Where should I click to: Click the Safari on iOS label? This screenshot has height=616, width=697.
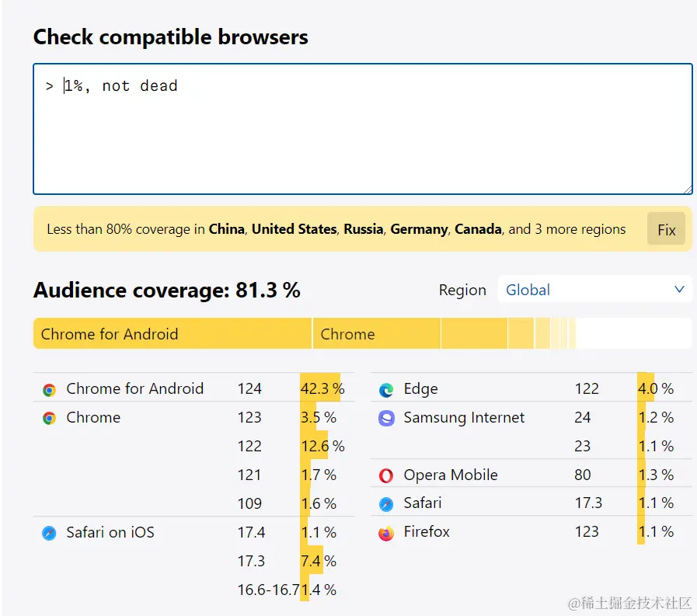pos(110,532)
